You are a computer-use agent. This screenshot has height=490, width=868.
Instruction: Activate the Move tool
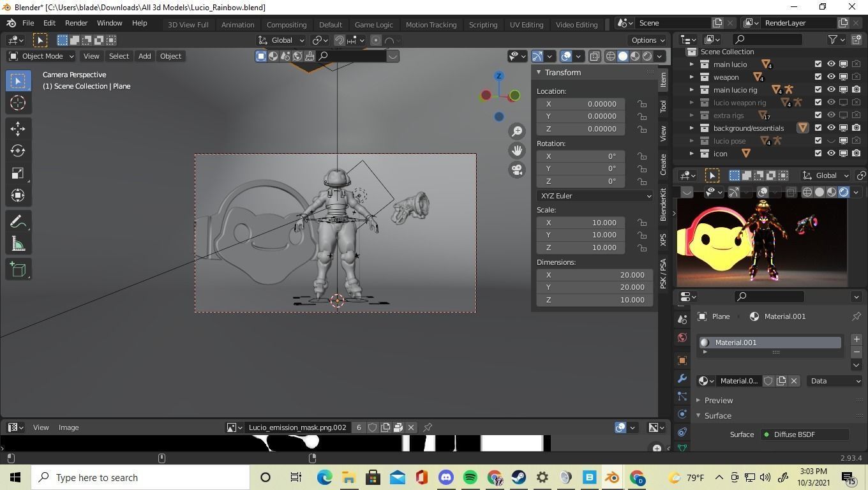point(18,128)
